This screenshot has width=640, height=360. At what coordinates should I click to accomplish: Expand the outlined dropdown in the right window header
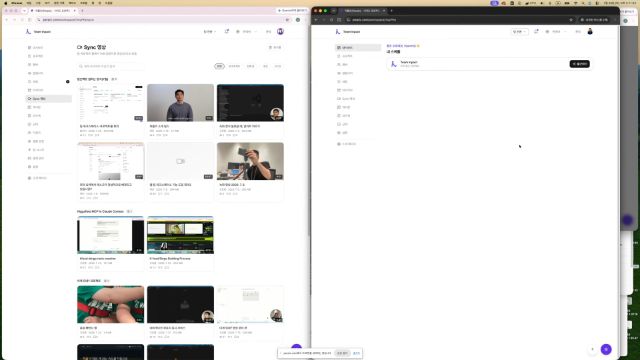tap(520, 31)
